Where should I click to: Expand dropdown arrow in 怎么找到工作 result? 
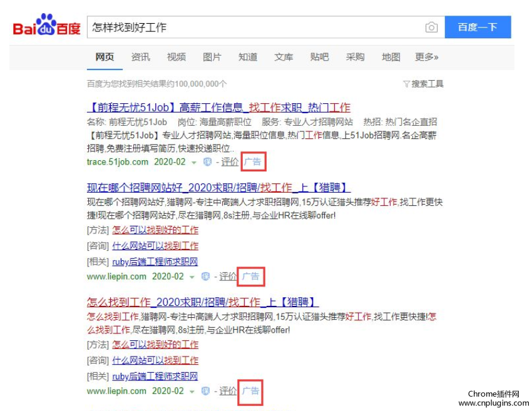192,392
